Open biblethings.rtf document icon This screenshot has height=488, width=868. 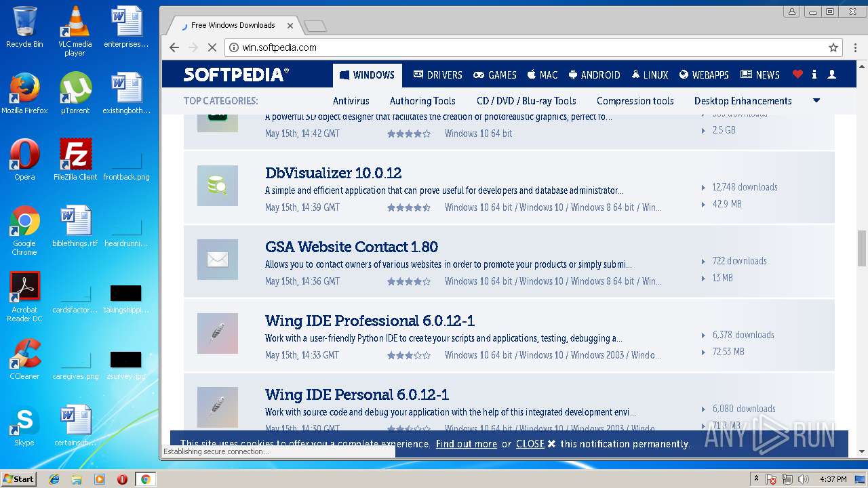tap(75, 226)
